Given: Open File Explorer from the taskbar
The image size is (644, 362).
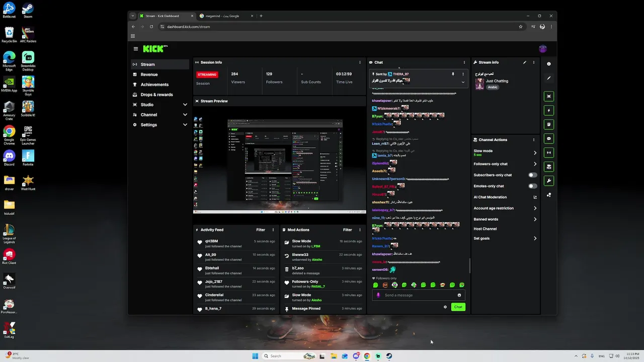Looking at the screenshot, I should pyautogui.click(x=334, y=356).
